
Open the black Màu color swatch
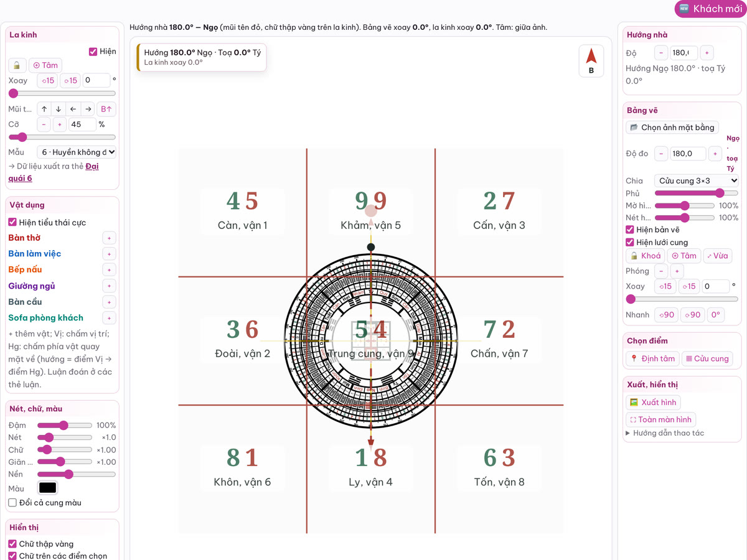(x=48, y=488)
